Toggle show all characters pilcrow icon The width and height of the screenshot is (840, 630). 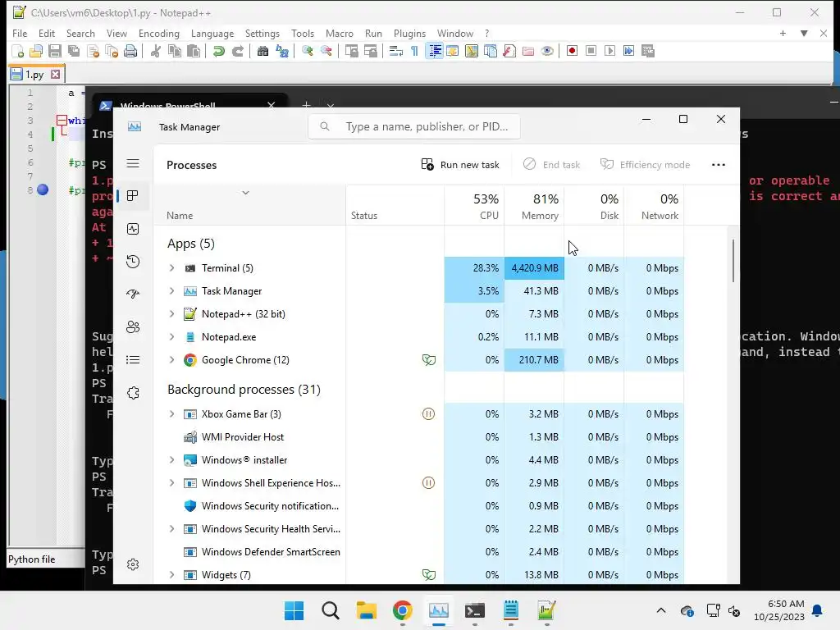pos(414,51)
